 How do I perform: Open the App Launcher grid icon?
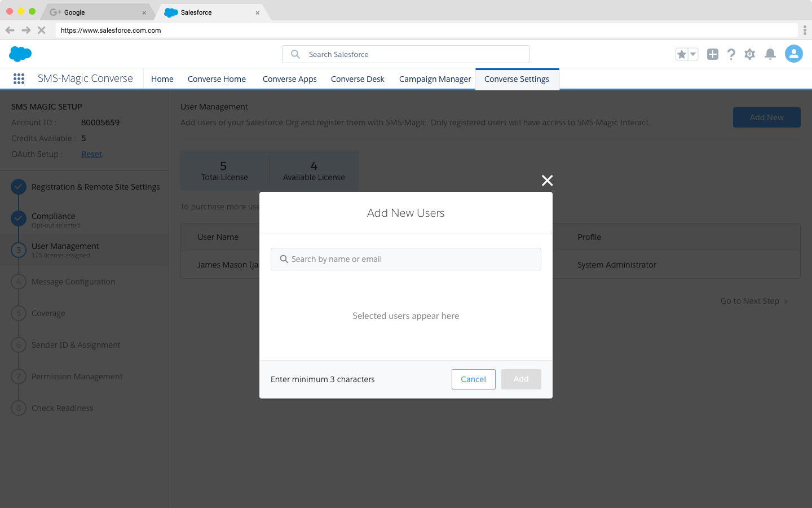[x=19, y=79]
